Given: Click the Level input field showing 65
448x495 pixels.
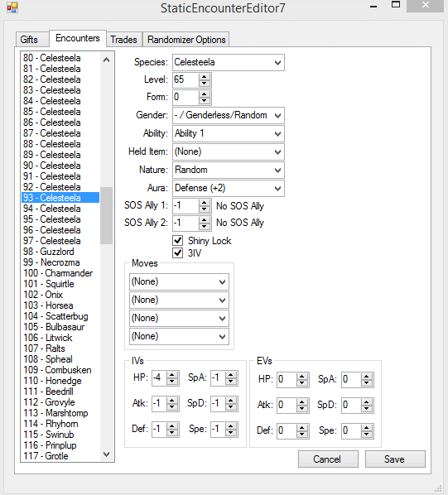Looking at the screenshot, I should (186, 79).
